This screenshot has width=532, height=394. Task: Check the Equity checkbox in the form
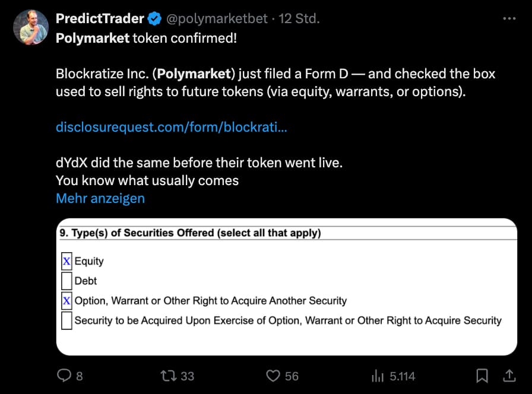(65, 261)
